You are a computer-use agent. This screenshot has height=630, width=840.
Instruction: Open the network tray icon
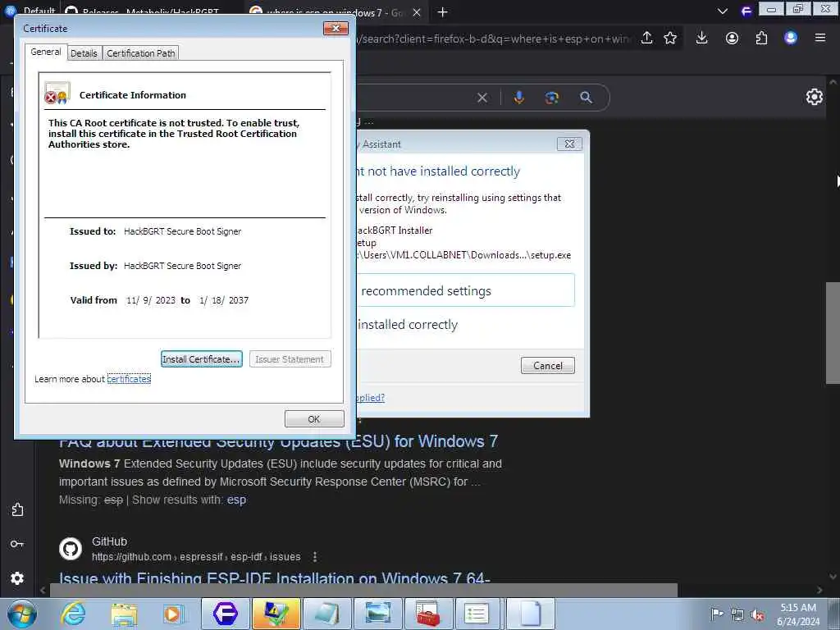point(737,614)
